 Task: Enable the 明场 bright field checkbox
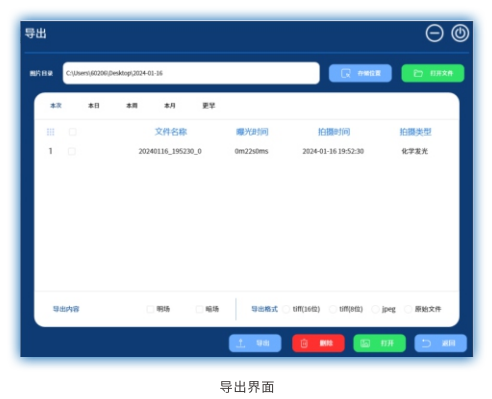coord(150,309)
